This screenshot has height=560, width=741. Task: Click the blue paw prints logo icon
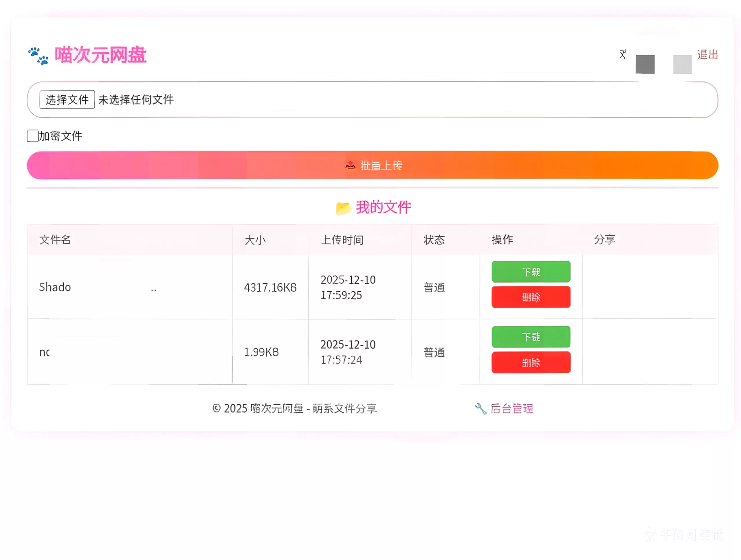38,56
